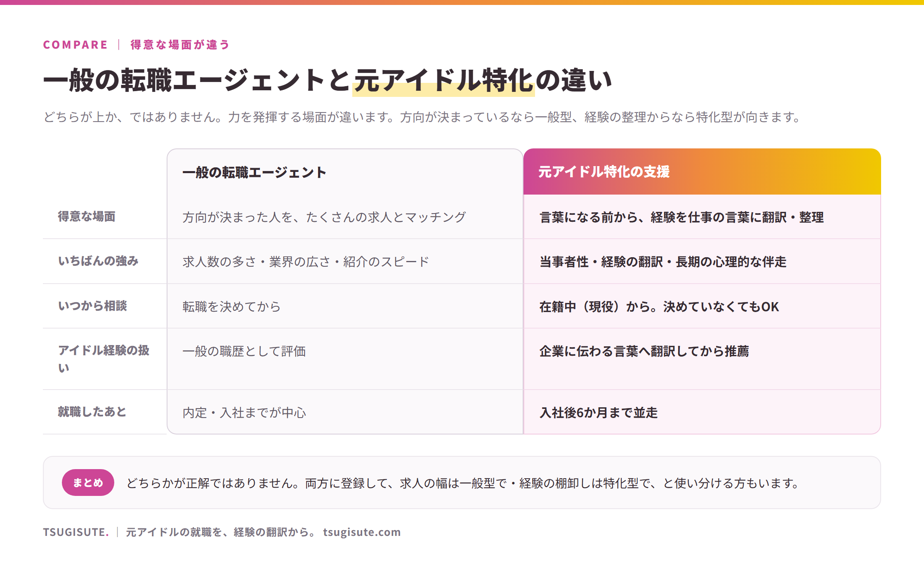Click the COMPARE eyebrow label
The height and width of the screenshot is (573, 924).
click(x=75, y=45)
